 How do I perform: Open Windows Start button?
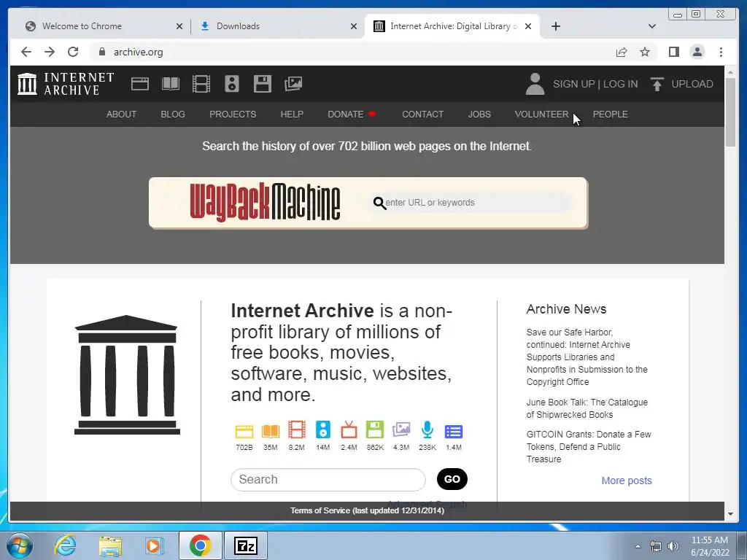pyautogui.click(x=19, y=545)
